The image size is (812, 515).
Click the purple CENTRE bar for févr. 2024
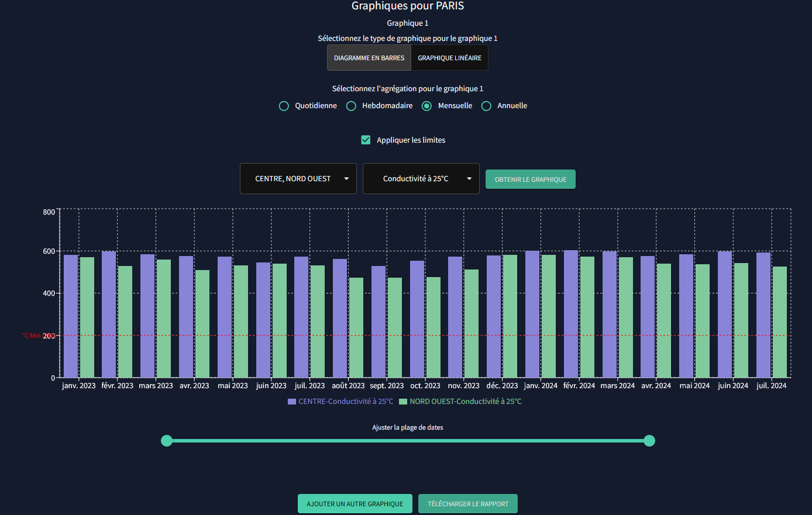(571, 314)
